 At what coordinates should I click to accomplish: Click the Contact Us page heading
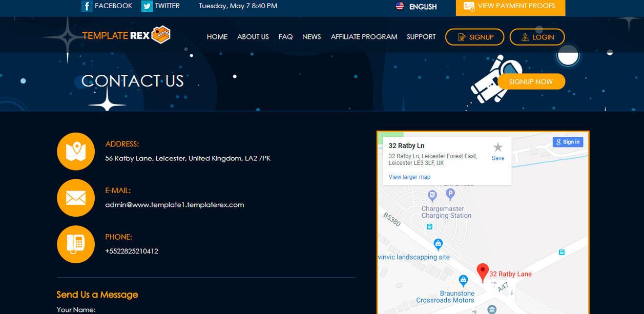[133, 81]
